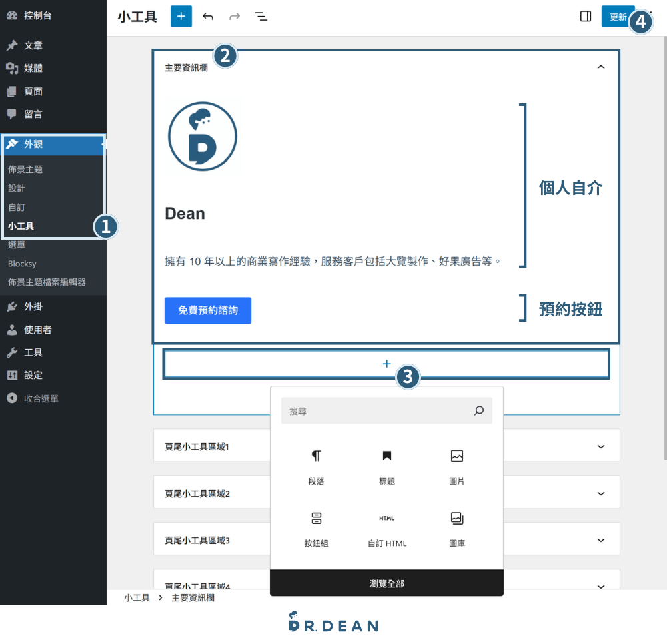Expand 頁尾小工具區域2 section

point(601,493)
